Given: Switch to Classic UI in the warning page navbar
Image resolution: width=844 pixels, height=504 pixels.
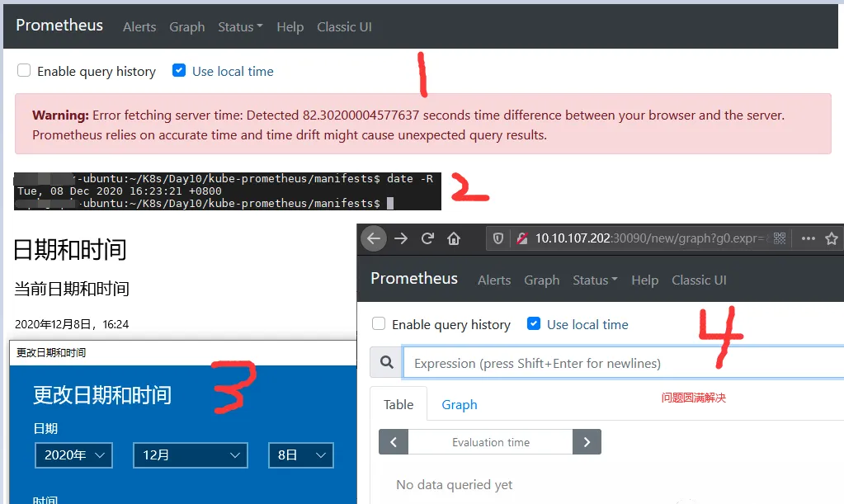Looking at the screenshot, I should pos(345,27).
